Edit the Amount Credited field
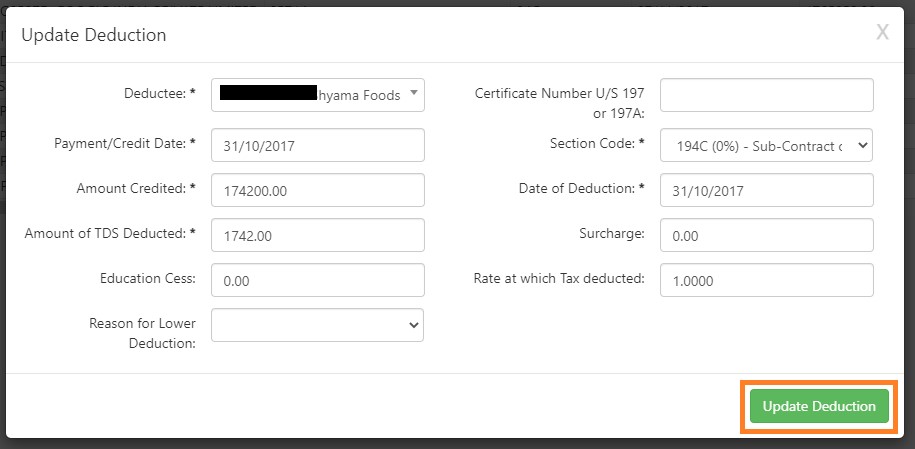915x449 pixels. pos(317,190)
